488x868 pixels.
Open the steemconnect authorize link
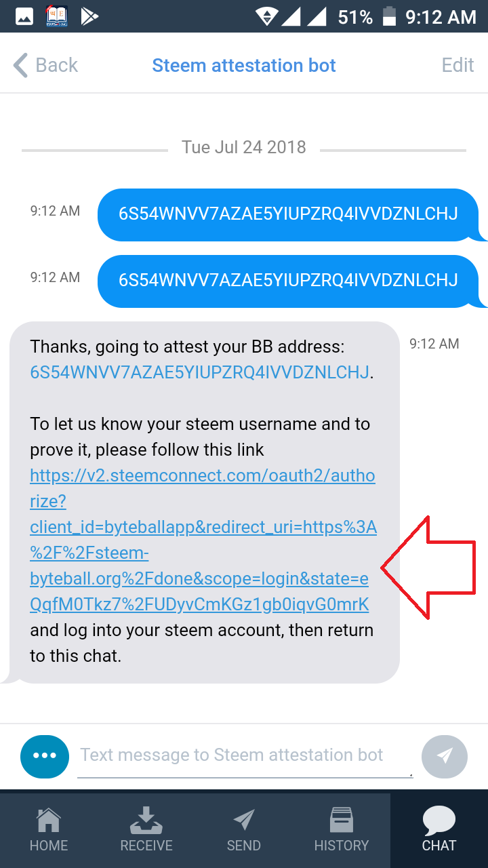point(203,540)
